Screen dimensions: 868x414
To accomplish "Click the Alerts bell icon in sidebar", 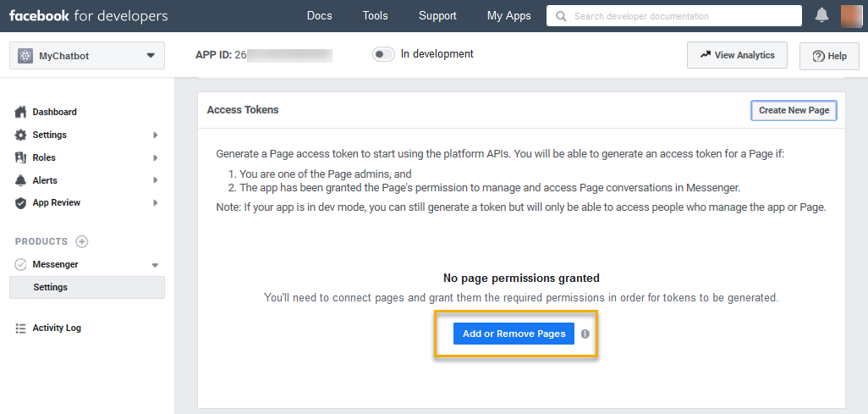I will pyautogui.click(x=20, y=180).
